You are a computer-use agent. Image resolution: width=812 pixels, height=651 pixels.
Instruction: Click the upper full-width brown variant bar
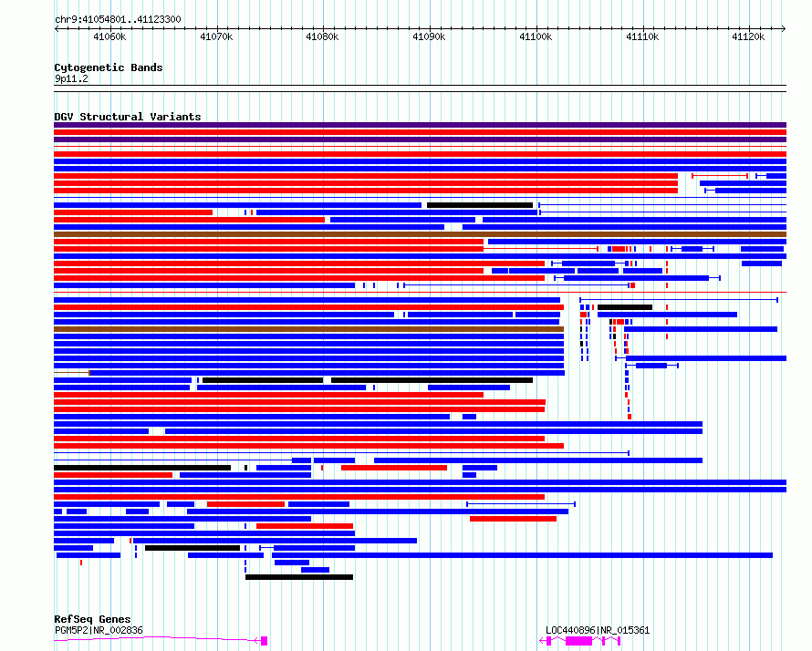click(x=420, y=234)
